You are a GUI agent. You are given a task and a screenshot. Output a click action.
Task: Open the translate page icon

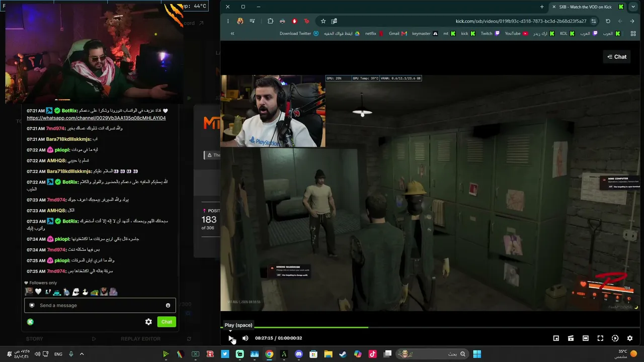(334, 21)
